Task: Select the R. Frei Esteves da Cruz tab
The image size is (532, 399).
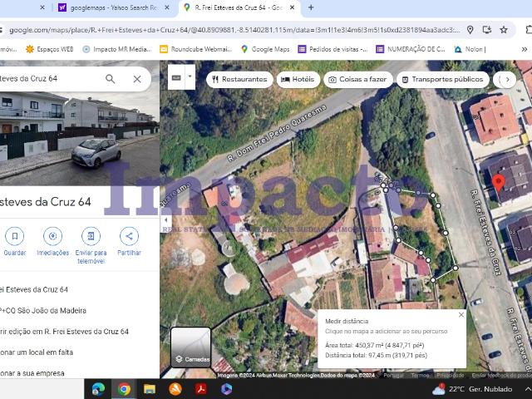Action: coord(239,7)
